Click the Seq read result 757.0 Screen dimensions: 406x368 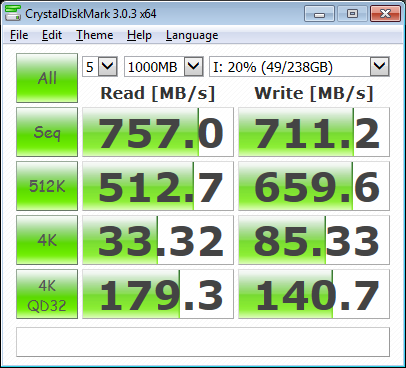[158, 132]
